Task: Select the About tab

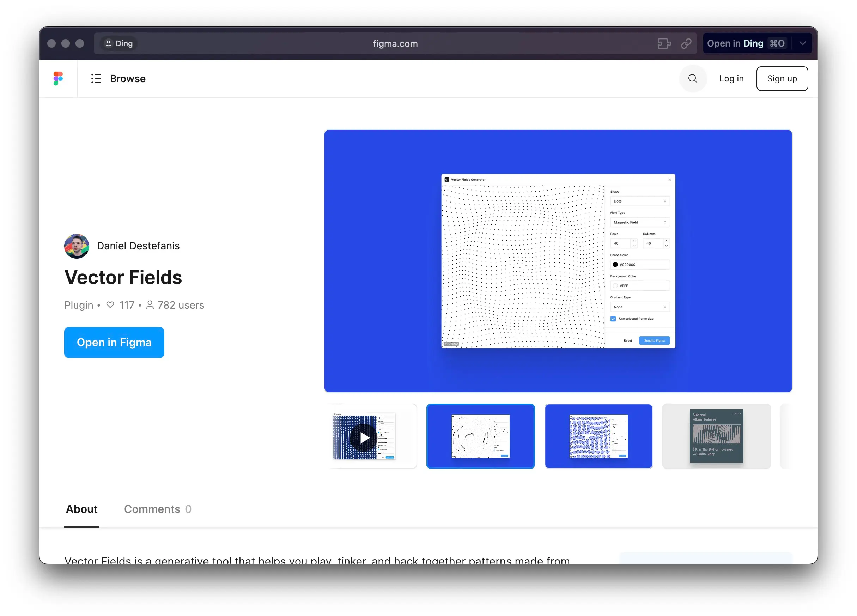Action: tap(81, 509)
